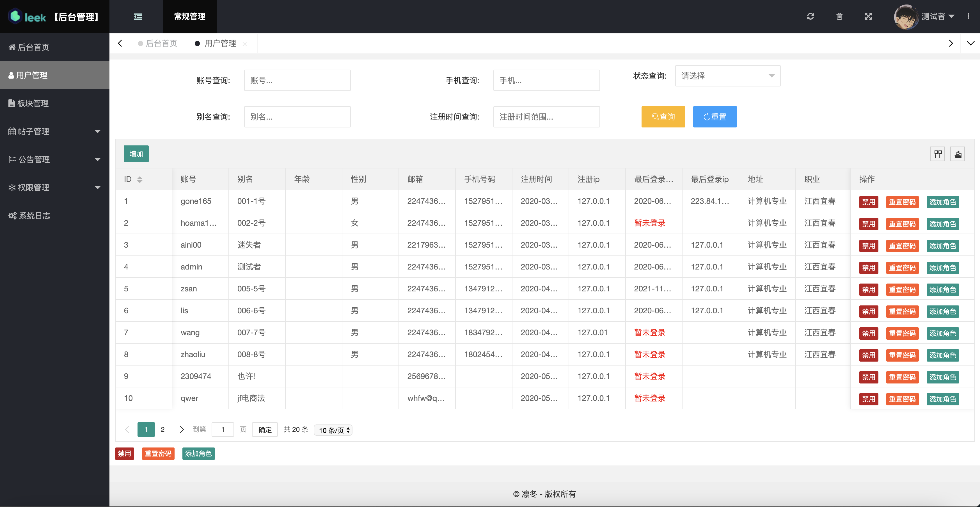Select the 用户管理 tab
The height and width of the screenshot is (507, 980).
pyautogui.click(x=220, y=44)
